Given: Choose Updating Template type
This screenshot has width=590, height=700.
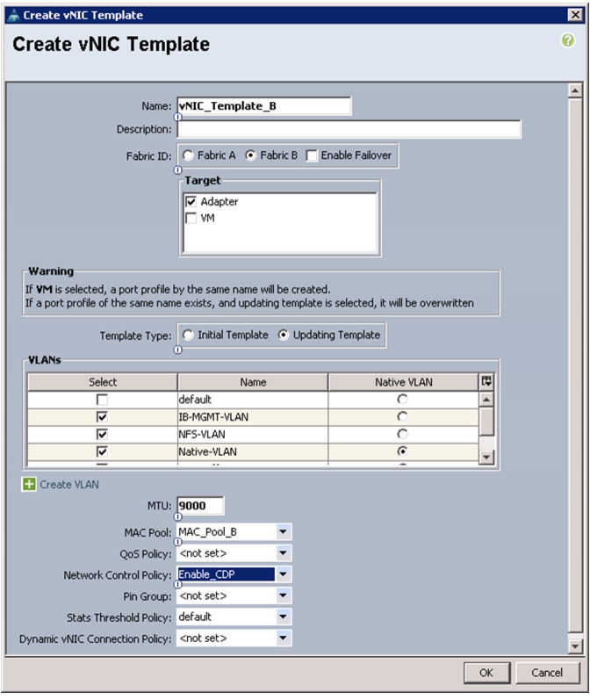Looking at the screenshot, I should tap(284, 335).
